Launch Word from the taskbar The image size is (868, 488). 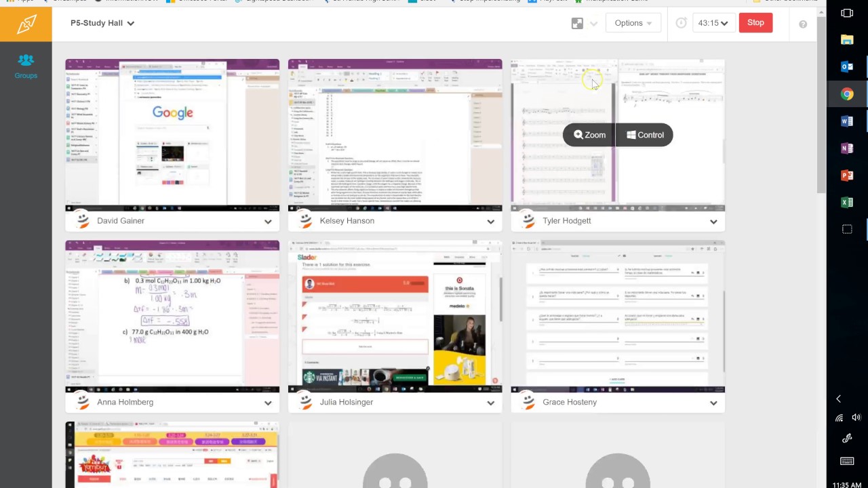pos(847,121)
